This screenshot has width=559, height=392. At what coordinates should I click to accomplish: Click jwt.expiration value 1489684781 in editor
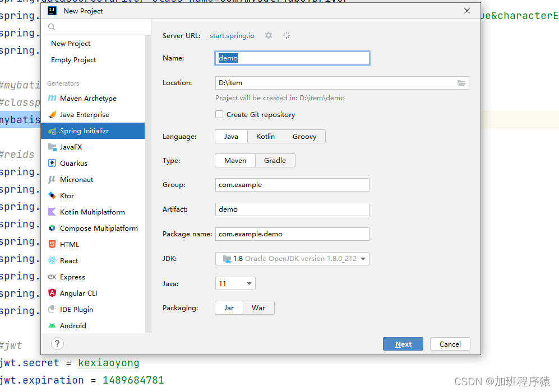tap(133, 380)
